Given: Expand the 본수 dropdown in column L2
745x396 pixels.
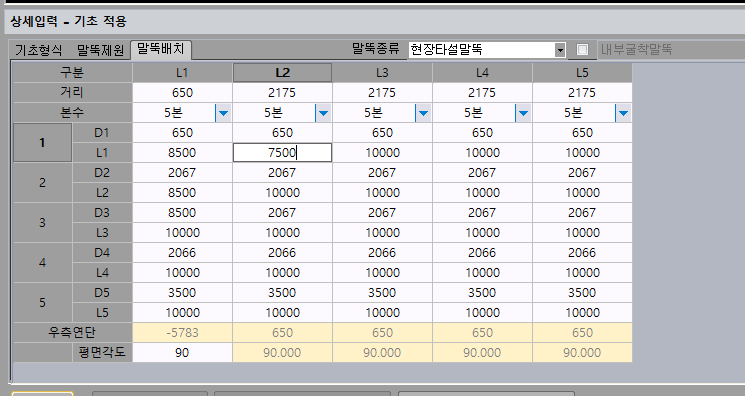Looking at the screenshot, I should [323, 113].
